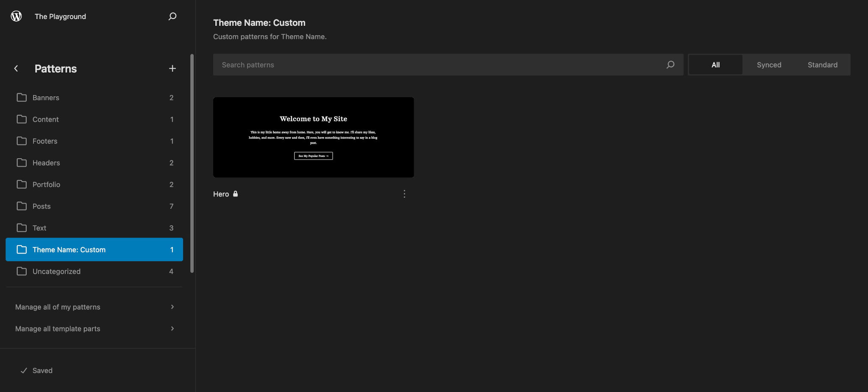
Task: Expand Manage all template parts chevron
Action: (172, 328)
